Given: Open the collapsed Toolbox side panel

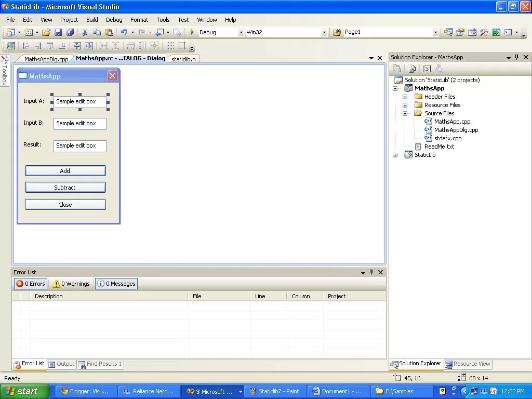Looking at the screenshot, I should point(4,71).
